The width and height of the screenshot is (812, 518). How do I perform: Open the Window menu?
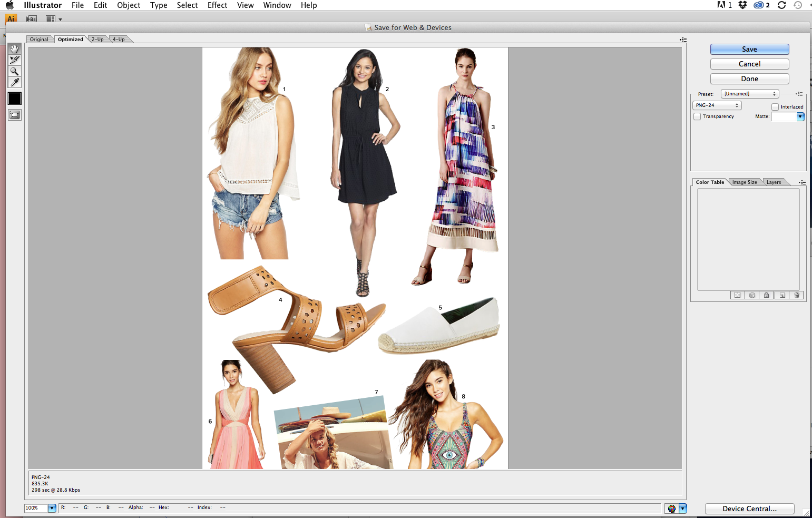(277, 5)
